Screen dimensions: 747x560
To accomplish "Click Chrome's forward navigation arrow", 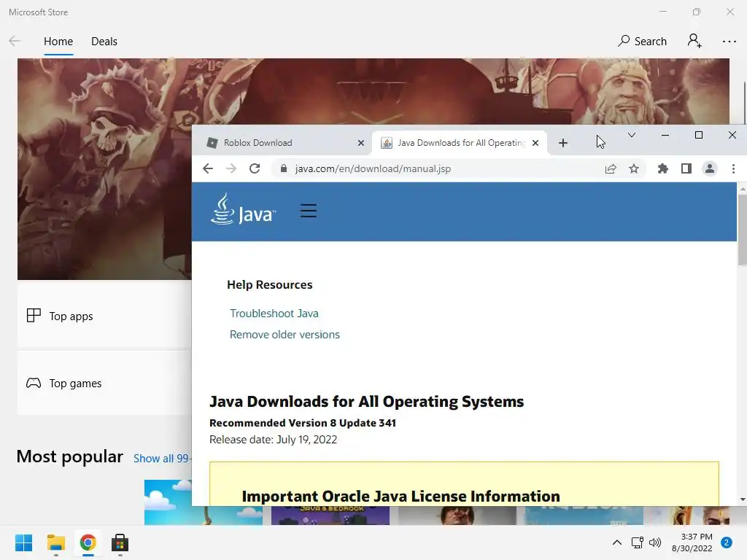I will [x=231, y=168].
